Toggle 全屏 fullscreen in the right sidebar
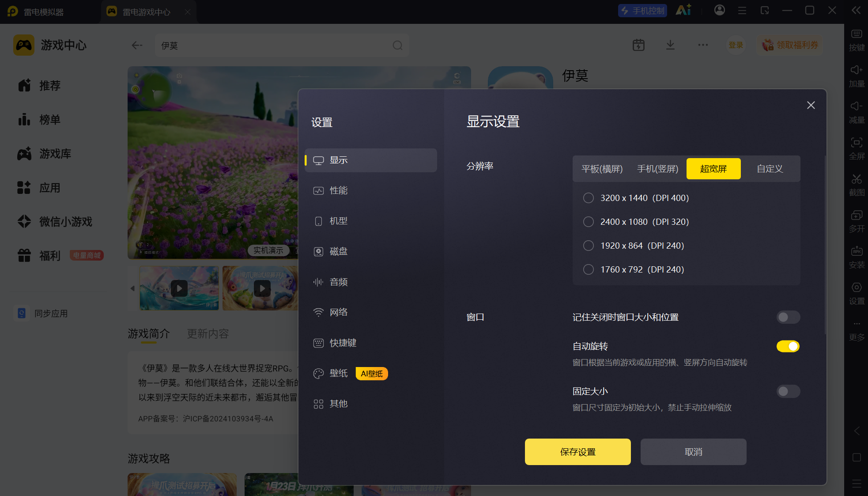This screenshot has width=868, height=496. tap(857, 148)
